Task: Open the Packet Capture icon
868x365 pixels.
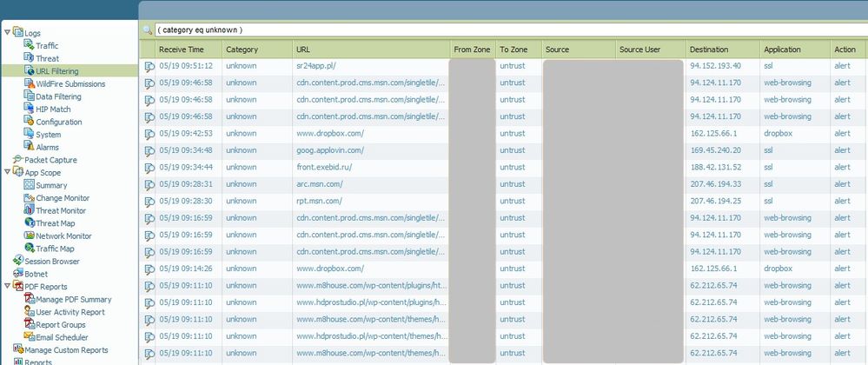Action: pyautogui.click(x=17, y=160)
